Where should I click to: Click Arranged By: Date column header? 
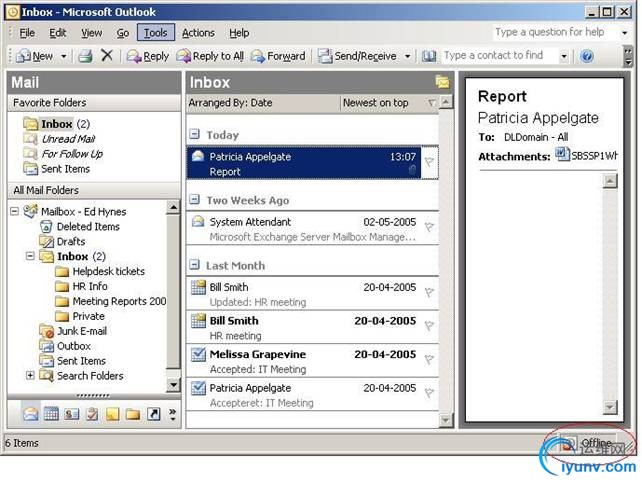coord(263,103)
